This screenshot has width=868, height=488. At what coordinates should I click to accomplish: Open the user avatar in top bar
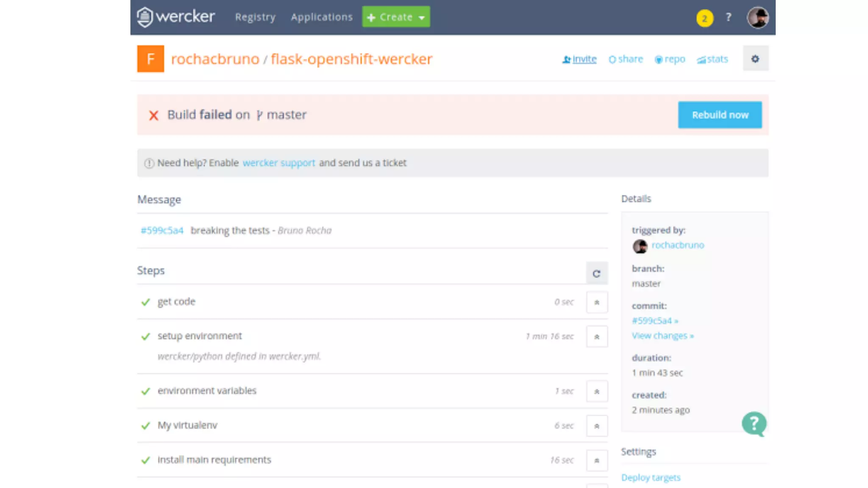pyautogui.click(x=757, y=18)
